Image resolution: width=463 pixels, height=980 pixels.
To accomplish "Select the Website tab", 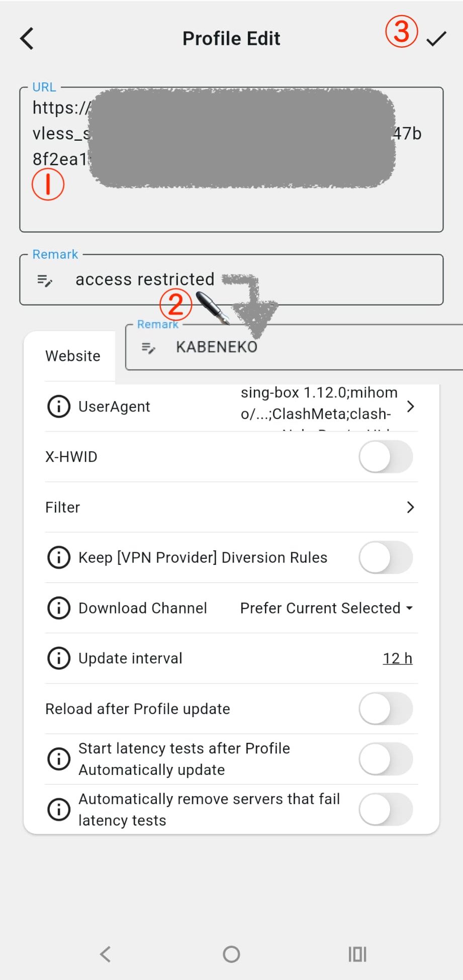I will [x=73, y=356].
